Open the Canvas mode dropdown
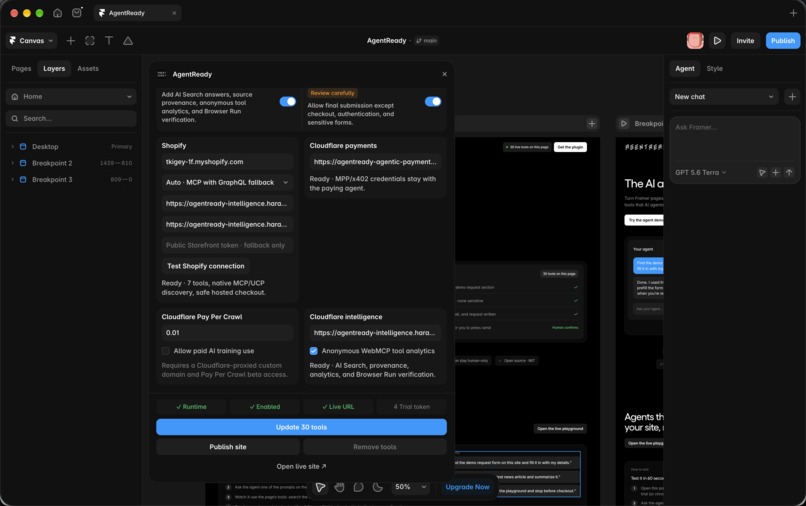 pyautogui.click(x=31, y=41)
